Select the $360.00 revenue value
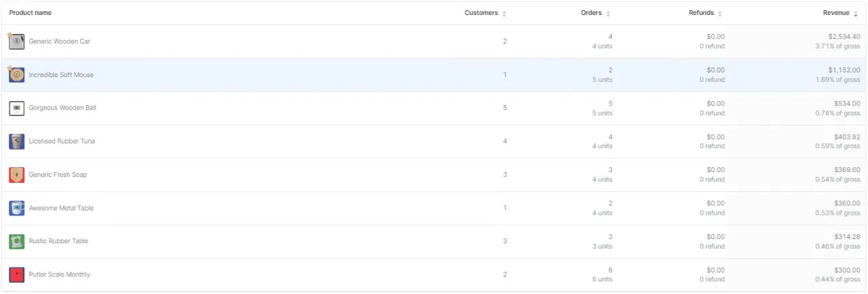 pyautogui.click(x=848, y=203)
